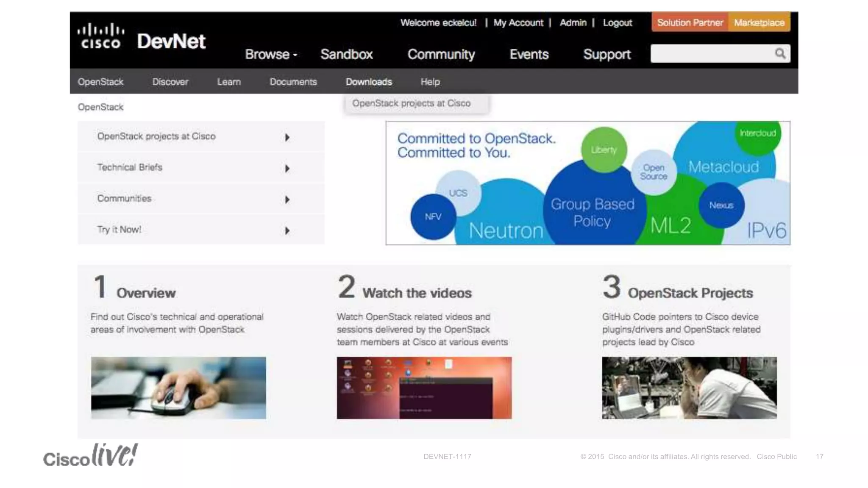
Task: Click the NFV circle in banner
Action: pos(433,216)
